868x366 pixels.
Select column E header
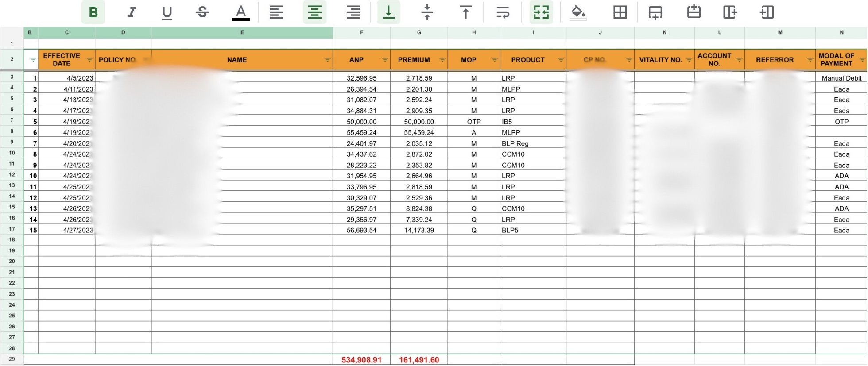[x=242, y=32]
